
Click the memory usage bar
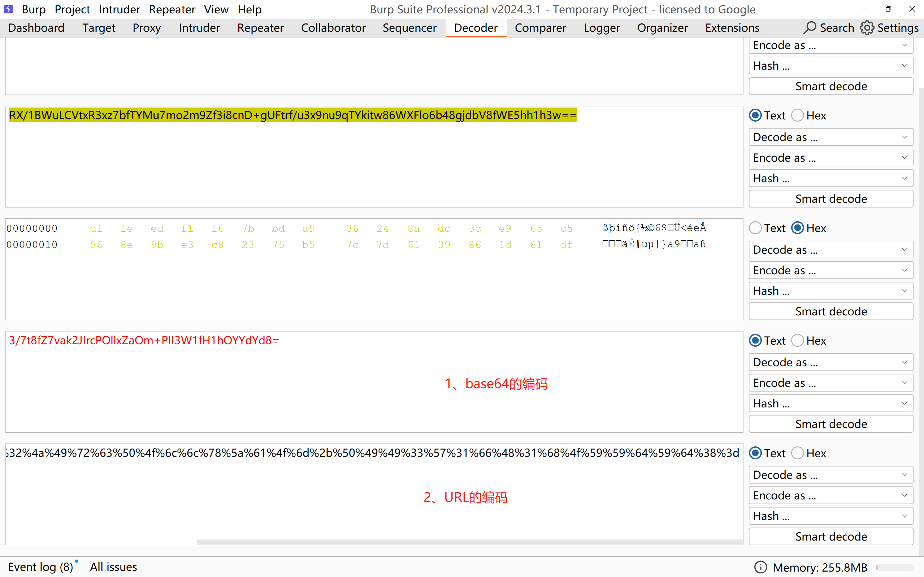click(x=894, y=567)
